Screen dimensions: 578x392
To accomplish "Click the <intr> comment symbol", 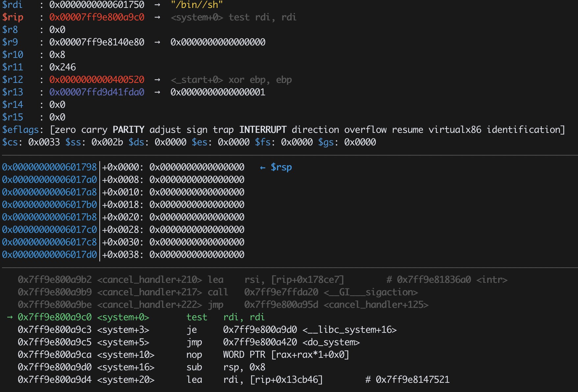I will [492, 280].
